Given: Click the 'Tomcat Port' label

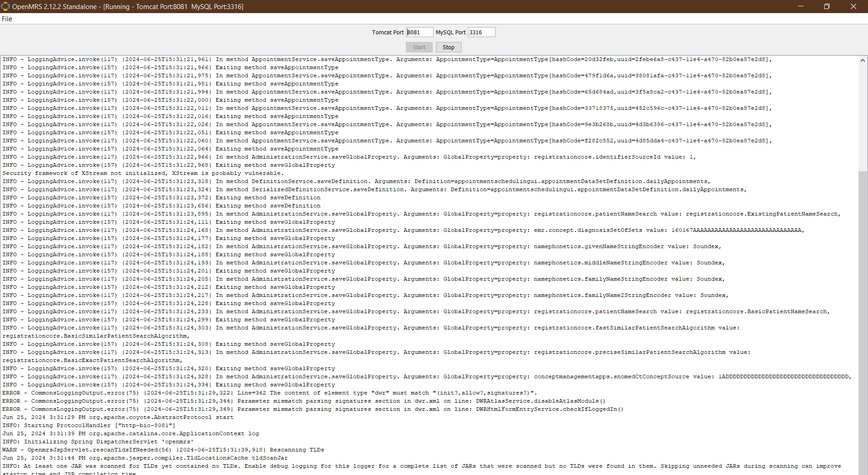Looking at the screenshot, I should coord(388,33).
